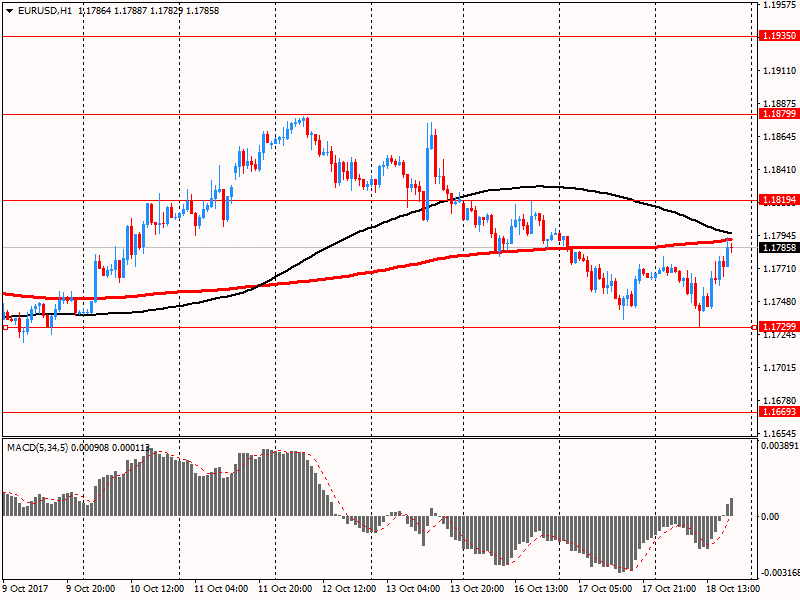Click the left square handle of the 1.17299 line
This screenshot has width=800, height=600.
pyautogui.click(x=5, y=328)
